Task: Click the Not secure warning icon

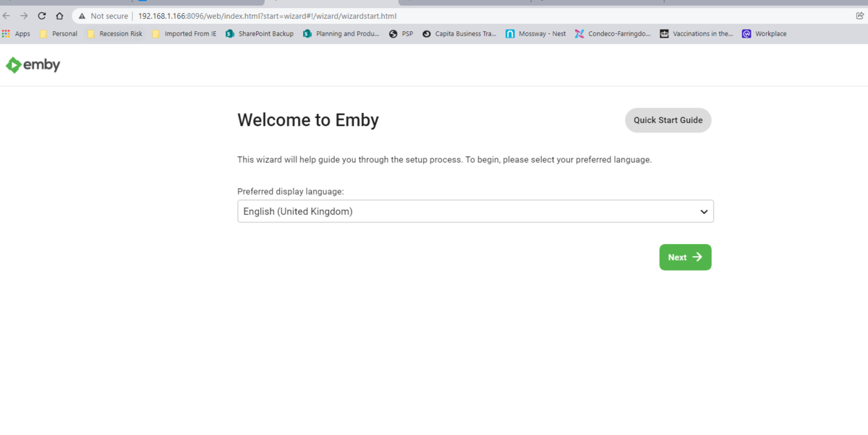Action: coord(82,16)
